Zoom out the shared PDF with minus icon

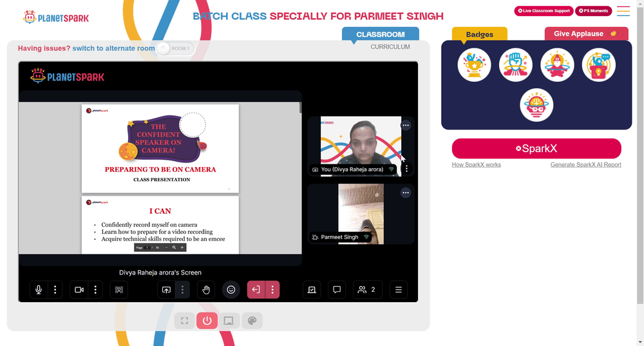coord(166,247)
